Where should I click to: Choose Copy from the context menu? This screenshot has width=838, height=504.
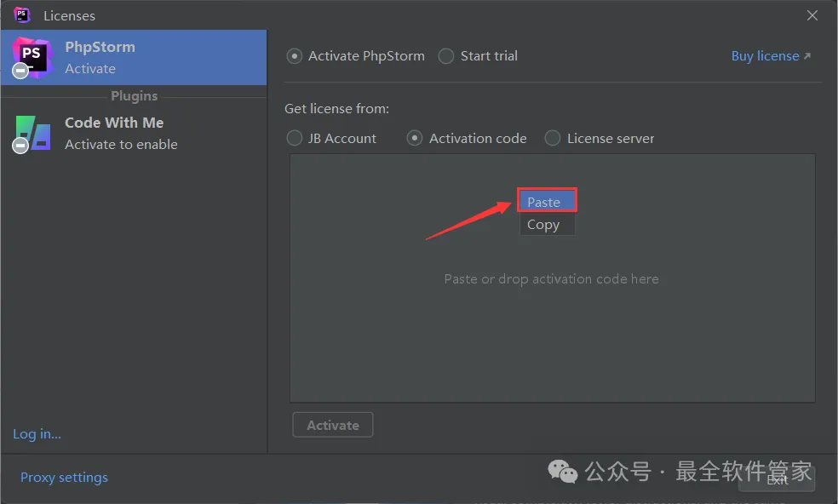tap(548, 225)
